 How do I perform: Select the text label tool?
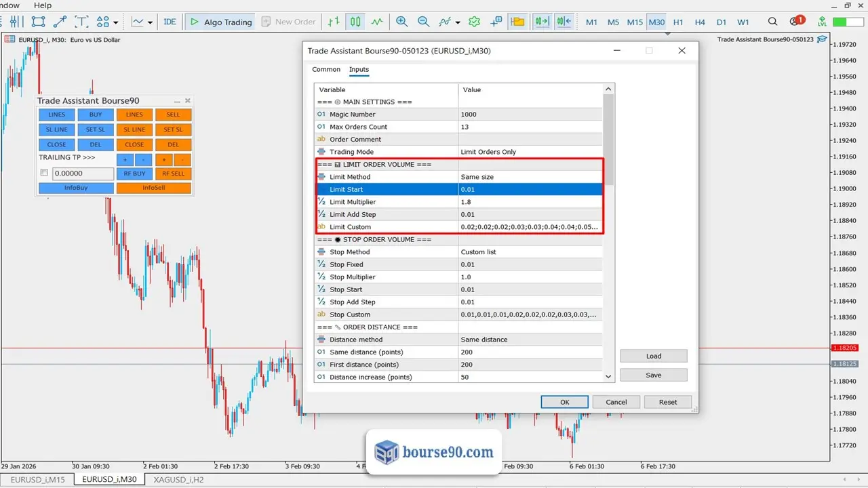pyautogui.click(x=81, y=22)
